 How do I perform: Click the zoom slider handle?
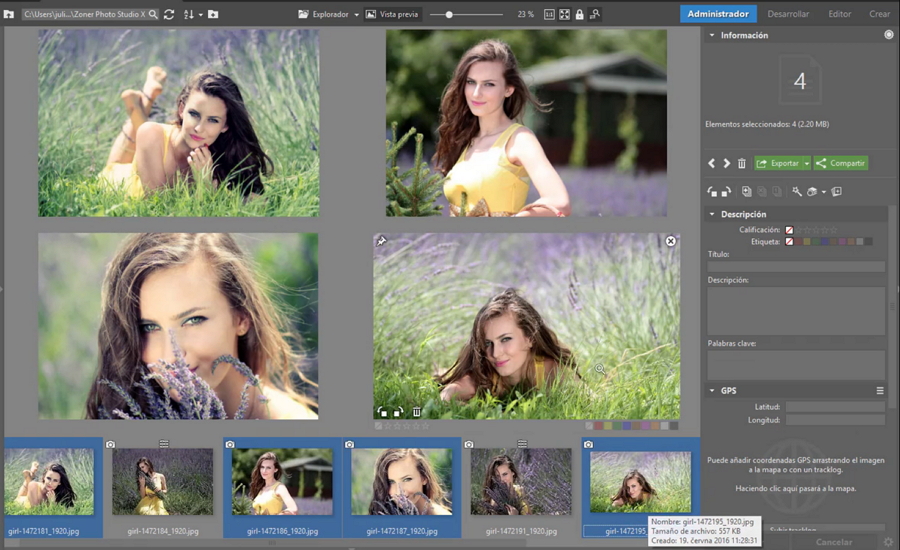(x=449, y=14)
